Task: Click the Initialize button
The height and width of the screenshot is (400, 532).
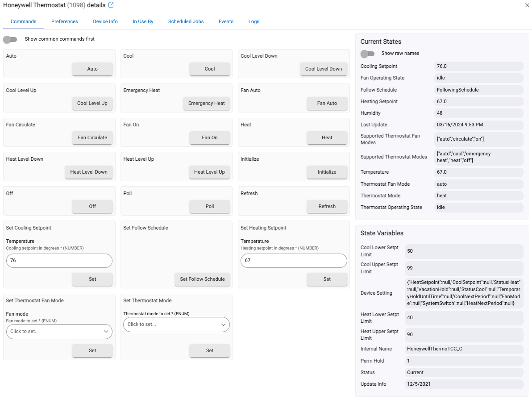Action: tap(327, 172)
